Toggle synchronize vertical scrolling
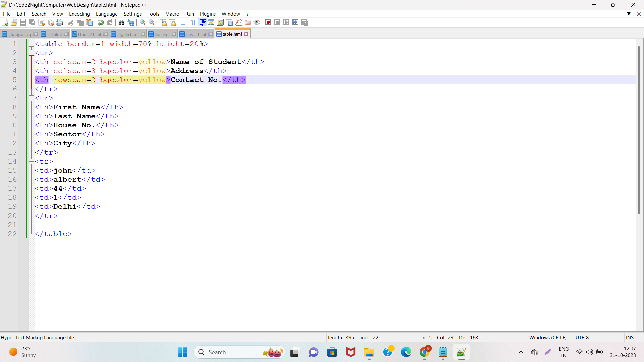 (x=163, y=22)
